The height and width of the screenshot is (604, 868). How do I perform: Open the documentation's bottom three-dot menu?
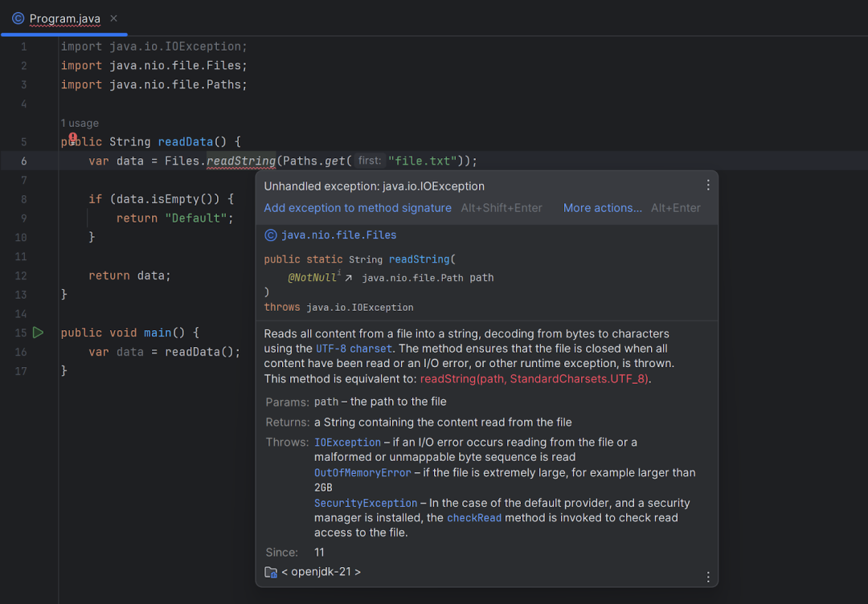click(x=707, y=577)
